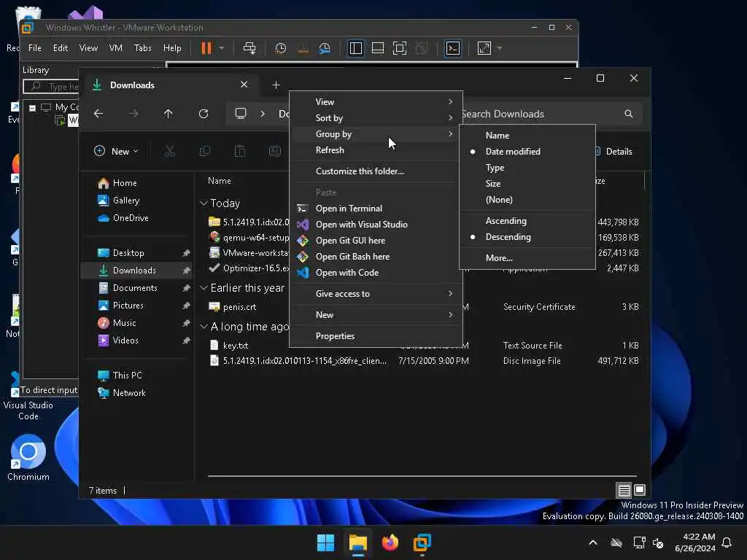Collapse Earlier this year group
This screenshot has width=747, height=560.
204,288
